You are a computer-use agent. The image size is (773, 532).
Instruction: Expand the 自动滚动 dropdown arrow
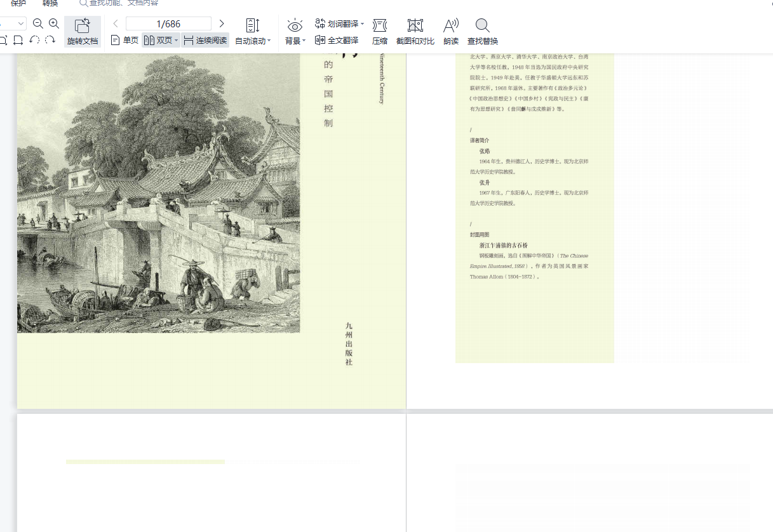tap(269, 41)
